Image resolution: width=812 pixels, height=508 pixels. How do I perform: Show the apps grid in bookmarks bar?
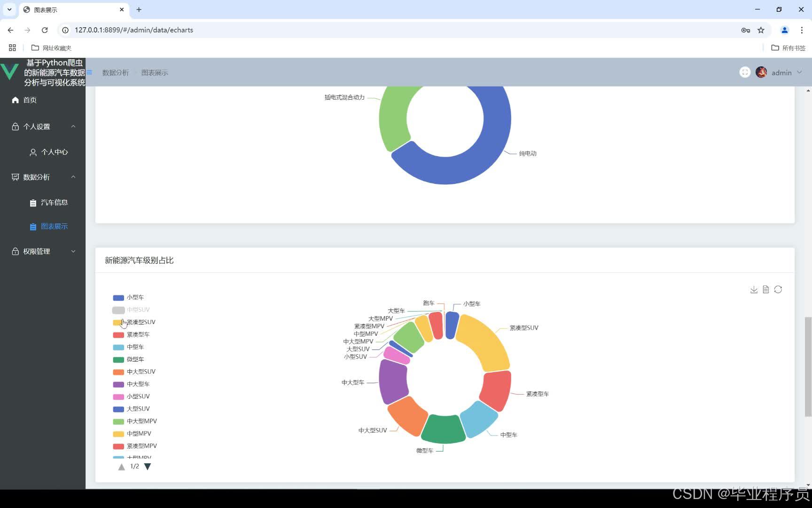coord(12,48)
